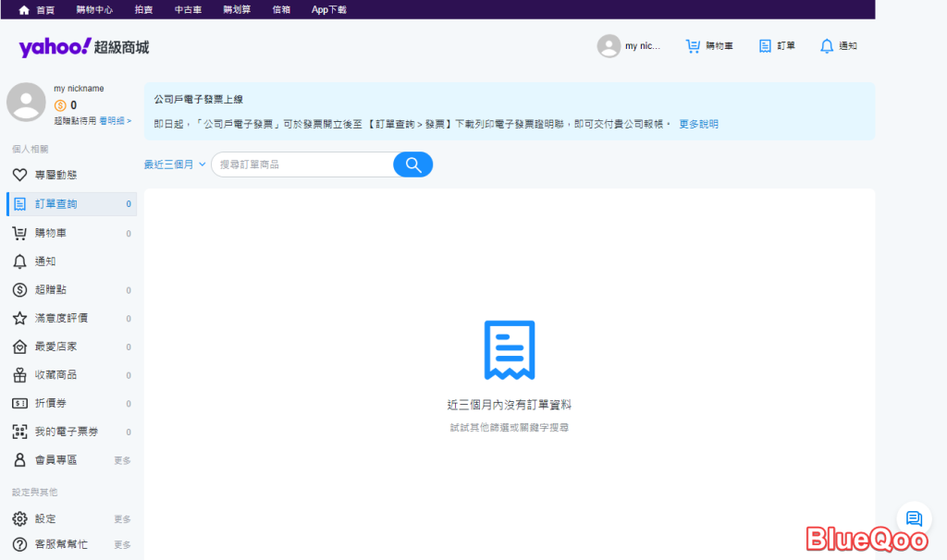
Task: Click the header profile avatar
Action: pos(609,46)
